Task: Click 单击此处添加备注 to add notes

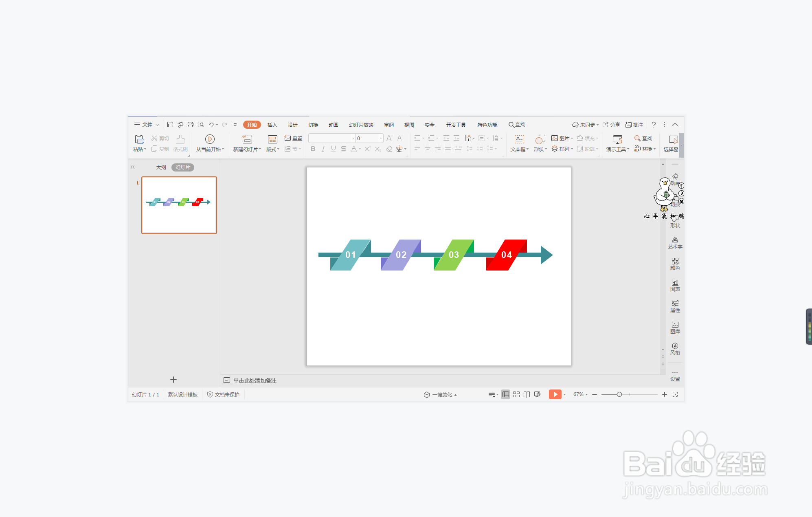Action: (255, 381)
